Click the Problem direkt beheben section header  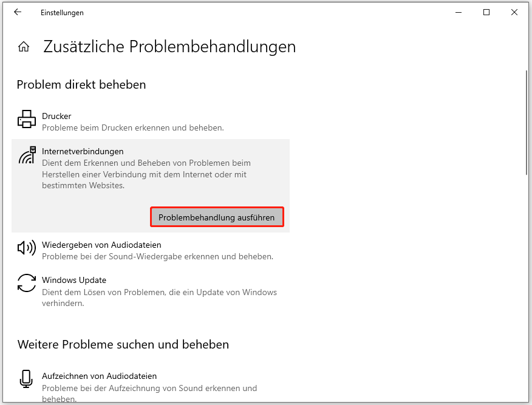pos(81,84)
